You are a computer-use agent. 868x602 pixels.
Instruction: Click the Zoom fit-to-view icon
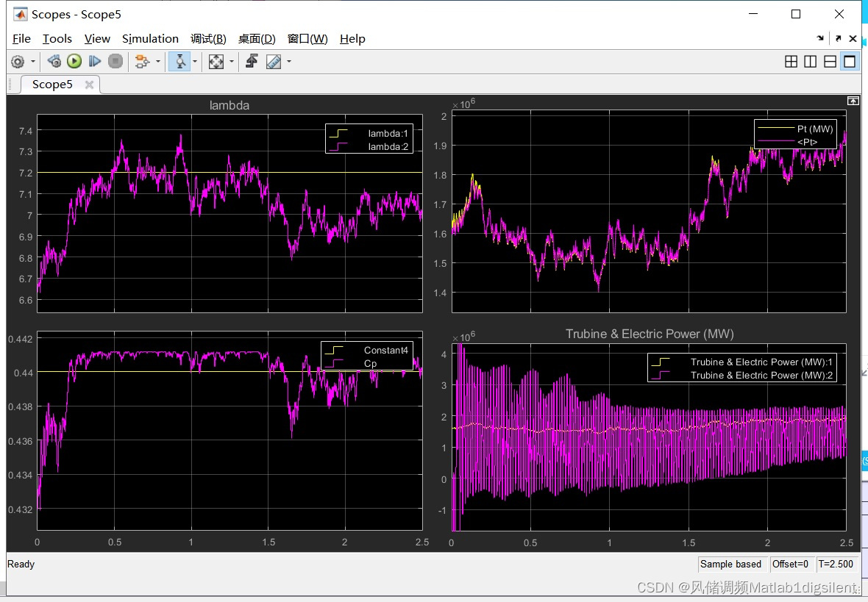(x=215, y=61)
